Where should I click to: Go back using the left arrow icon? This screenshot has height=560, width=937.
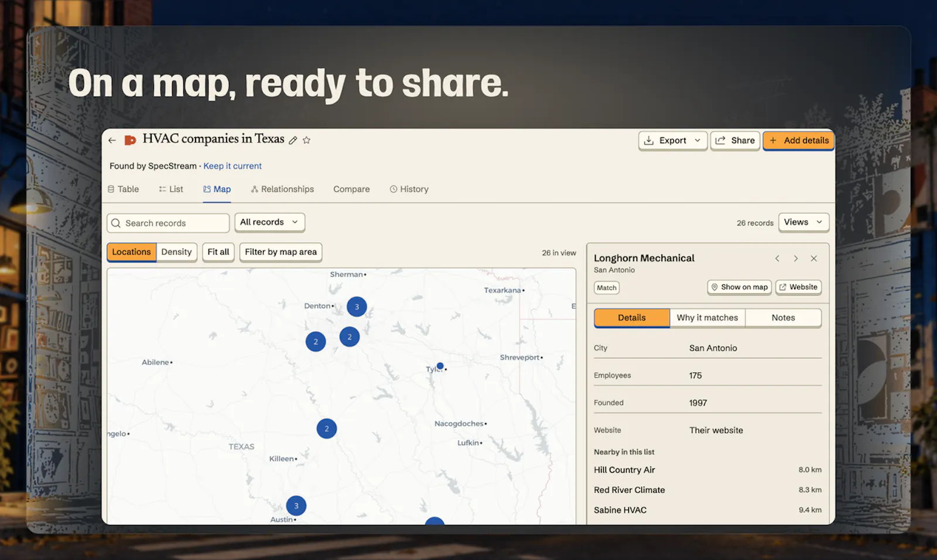click(112, 140)
